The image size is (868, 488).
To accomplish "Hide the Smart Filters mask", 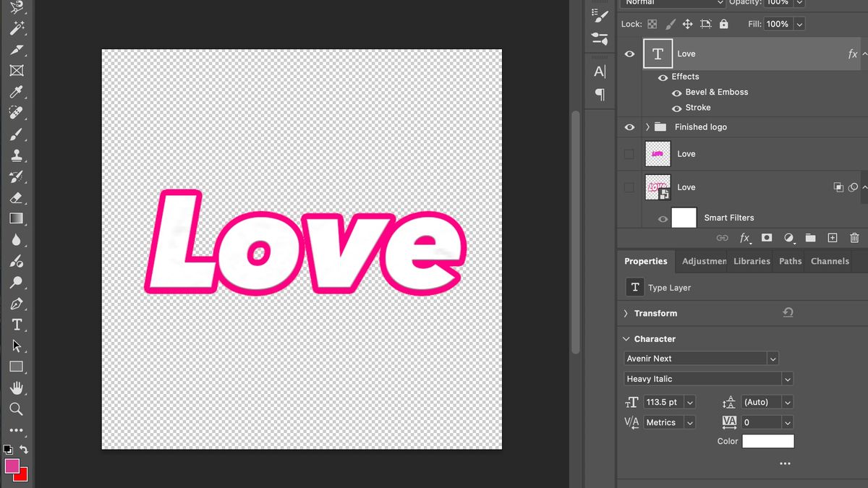I will click(x=663, y=218).
